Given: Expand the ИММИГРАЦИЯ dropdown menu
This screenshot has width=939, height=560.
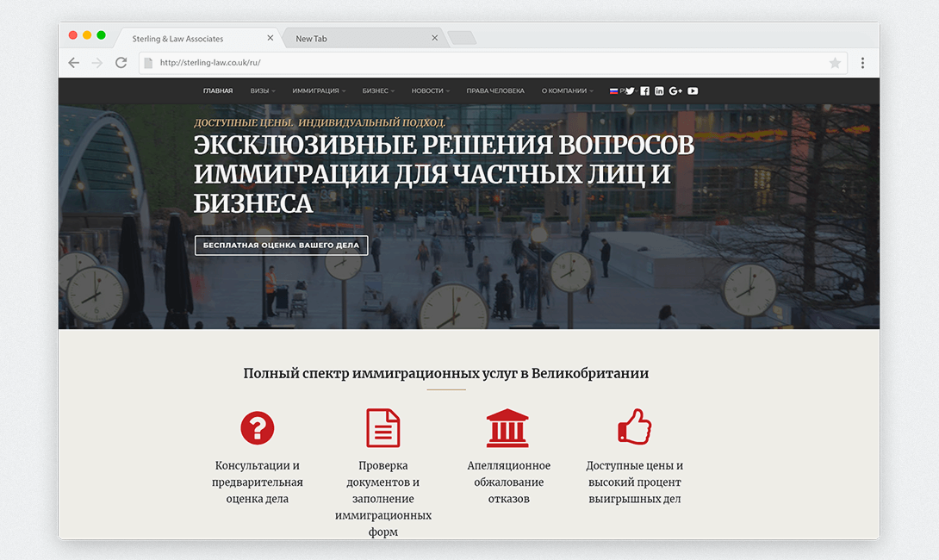Looking at the screenshot, I should pos(319,91).
